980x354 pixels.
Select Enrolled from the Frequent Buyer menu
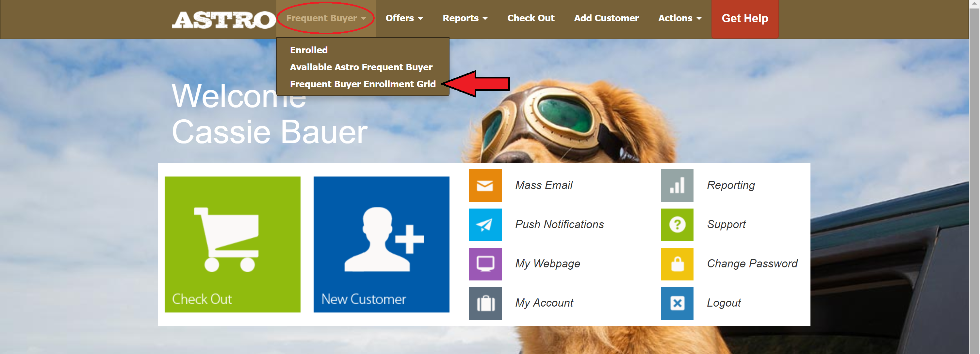pyautogui.click(x=308, y=50)
